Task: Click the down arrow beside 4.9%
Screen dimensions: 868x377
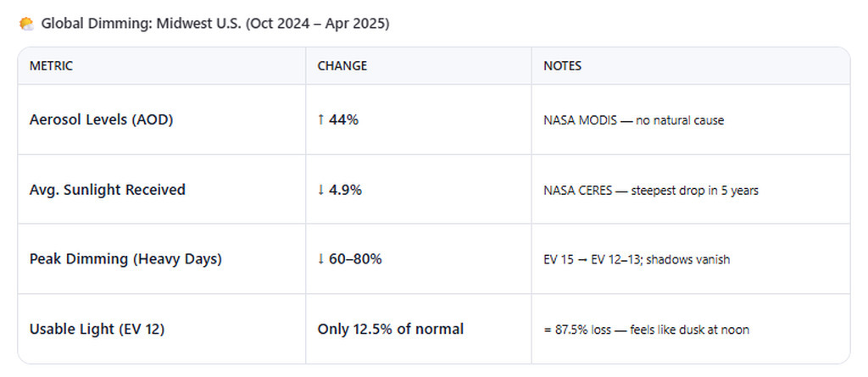Action: pyautogui.click(x=321, y=190)
